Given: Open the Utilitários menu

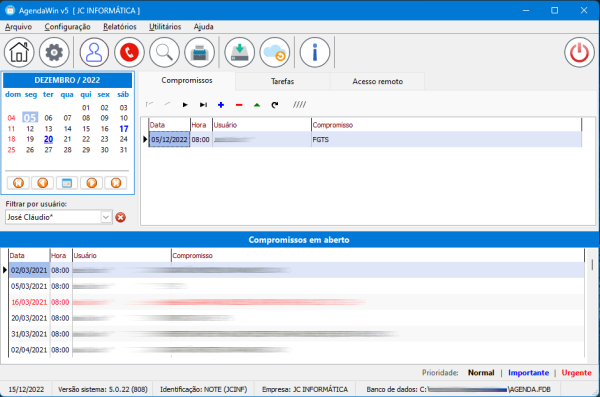Looking at the screenshot, I should pos(165,27).
